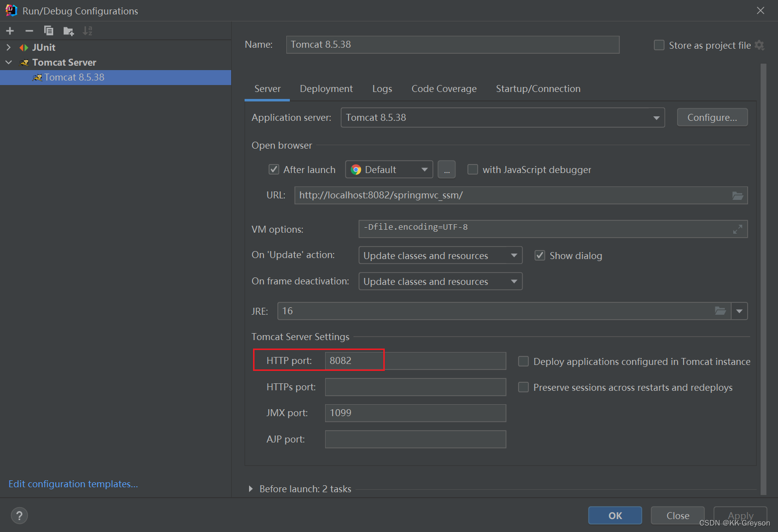Create a new folder for configurations

click(x=69, y=31)
